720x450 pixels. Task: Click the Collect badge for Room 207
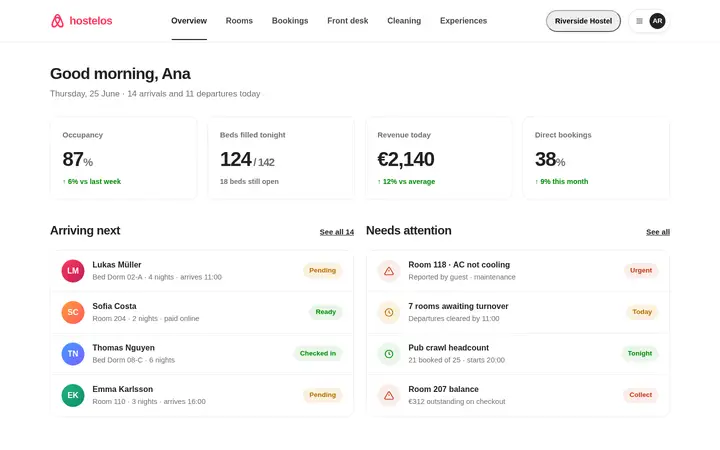(641, 395)
